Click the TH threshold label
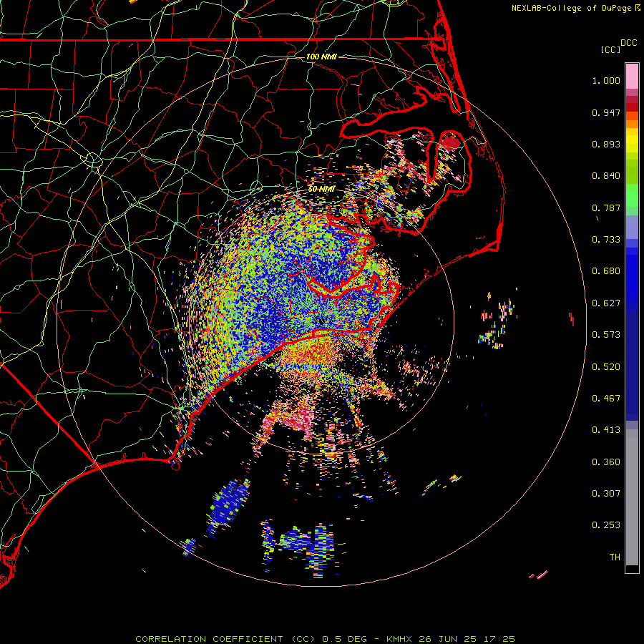Image resolution: width=644 pixels, height=644 pixels. (615, 557)
